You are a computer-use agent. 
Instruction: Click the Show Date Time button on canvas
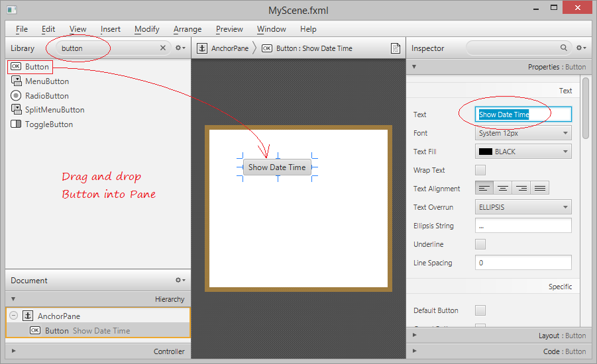(277, 167)
